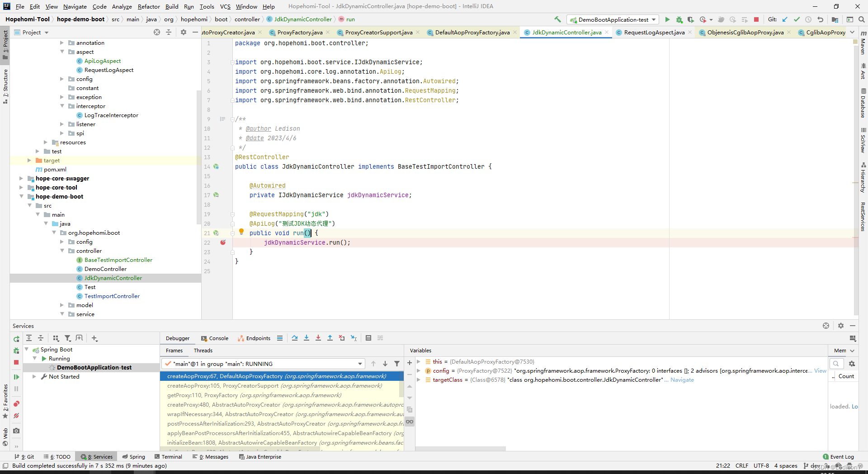Screen dimensions: 868x474
Task: Open the VCS menu
Action: click(x=225, y=6)
